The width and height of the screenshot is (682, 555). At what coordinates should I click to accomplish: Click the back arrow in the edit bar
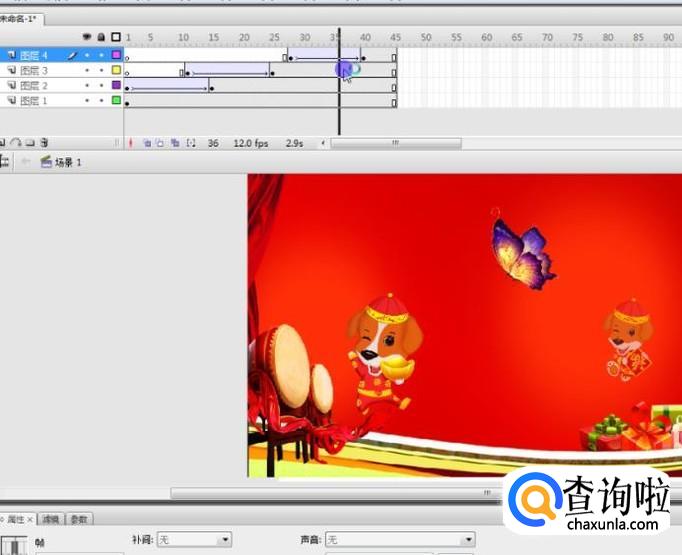tap(26, 162)
